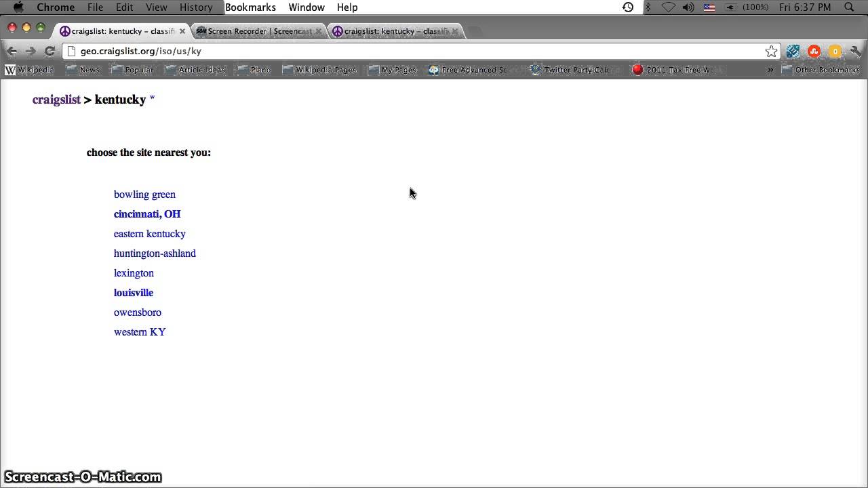The height and width of the screenshot is (488, 868).
Task: Click the browser Back arrow
Action: tap(12, 51)
